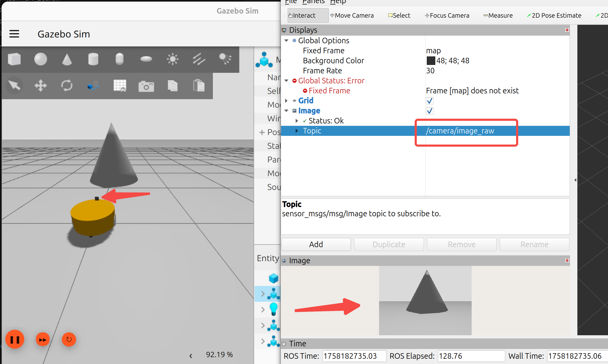Activate the rotate mode tool
This screenshot has width=608, height=364.
click(x=67, y=86)
